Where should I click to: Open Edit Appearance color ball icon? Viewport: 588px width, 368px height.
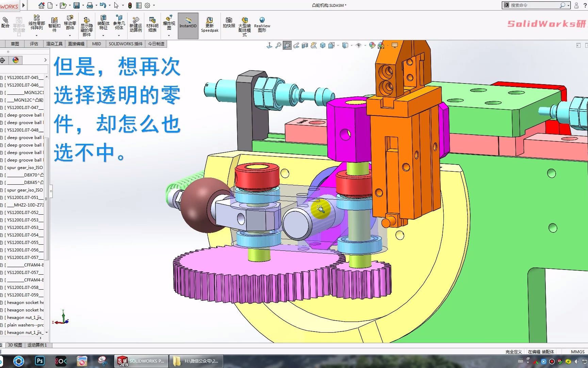click(x=372, y=45)
